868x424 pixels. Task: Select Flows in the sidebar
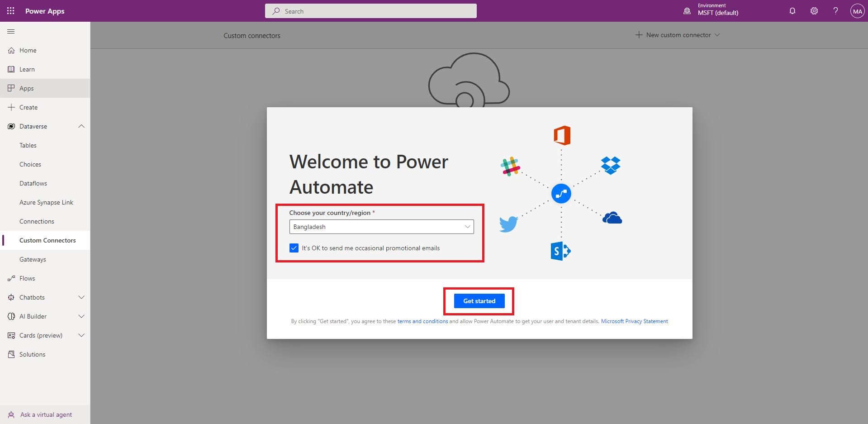tap(27, 278)
